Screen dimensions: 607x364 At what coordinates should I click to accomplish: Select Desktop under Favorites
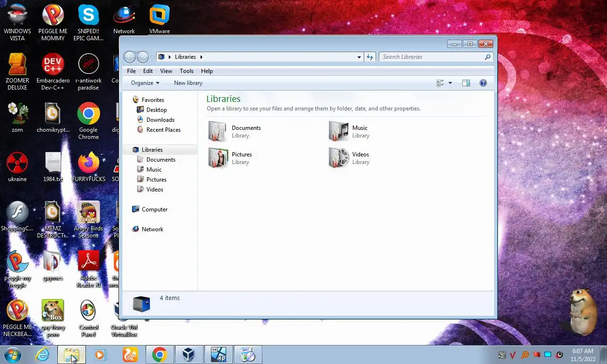coord(156,110)
